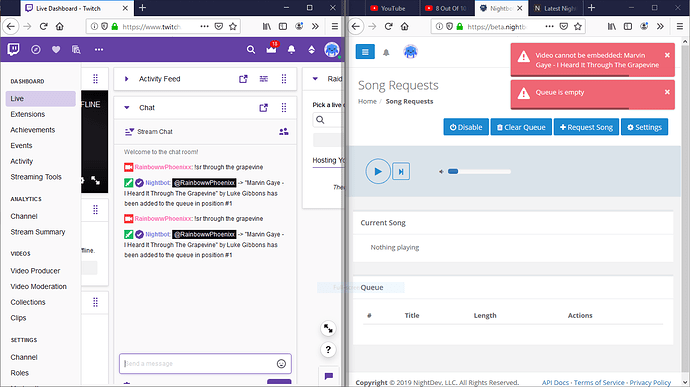This screenshot has width=690, height=387.
Task: Click the Pick a live channel search field
Action: point(328,120)
